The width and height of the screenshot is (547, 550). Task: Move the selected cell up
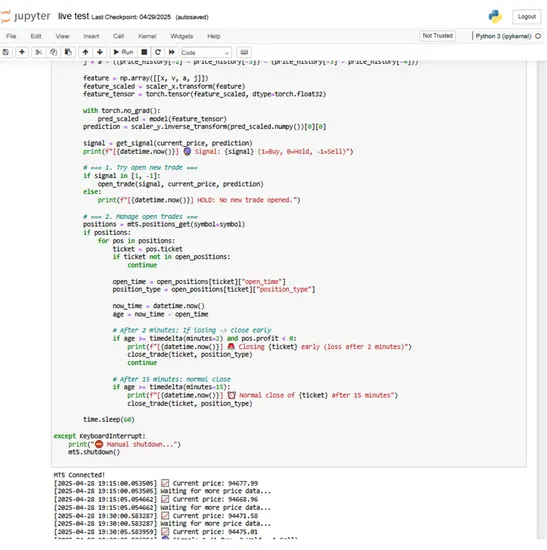[85, 52]
